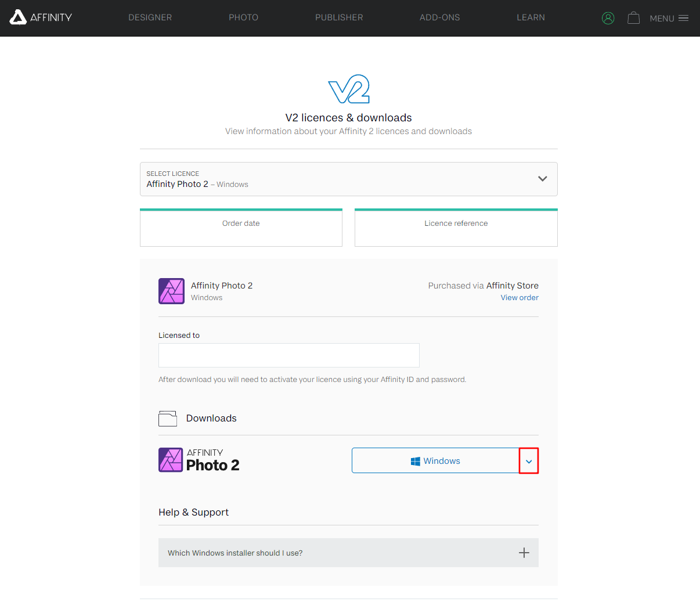This screenshot has height=609, width=700.
Task: Click the Photo 2 logo in Downloads
Action: tap(199, 460)
